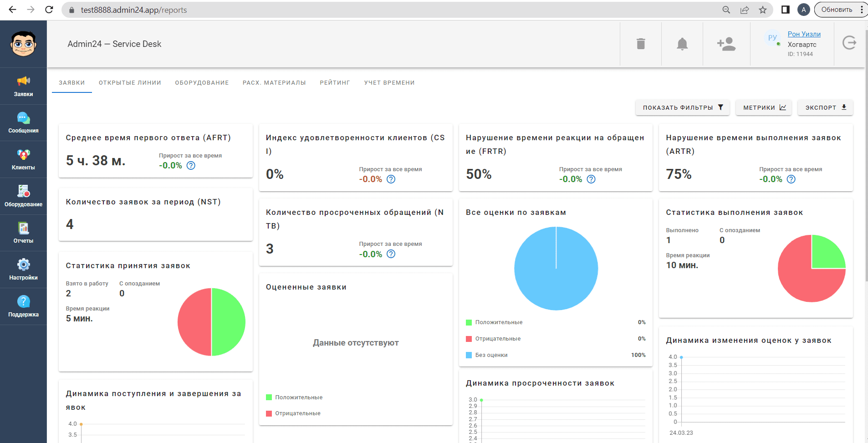Open Клиенты section in sidebar
868x443 pixels.
pyautogui.click(x=23, y=160)
